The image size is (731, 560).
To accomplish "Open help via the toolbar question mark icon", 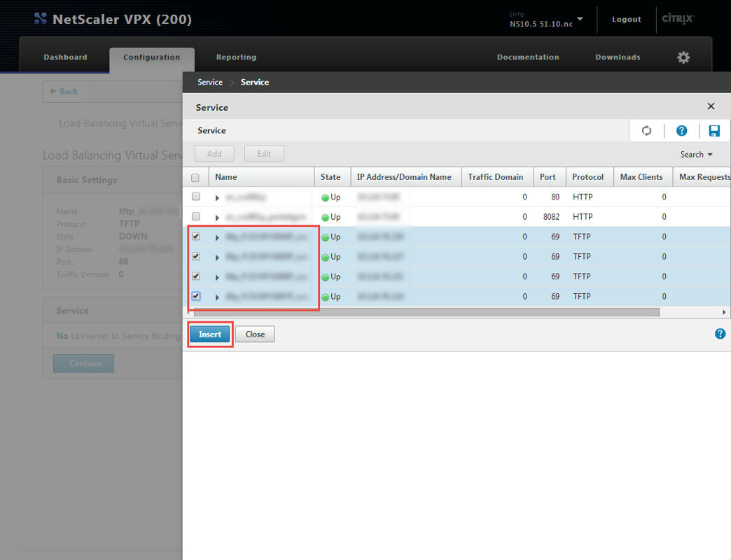I will pyautogui.click(x=681, y=131).
